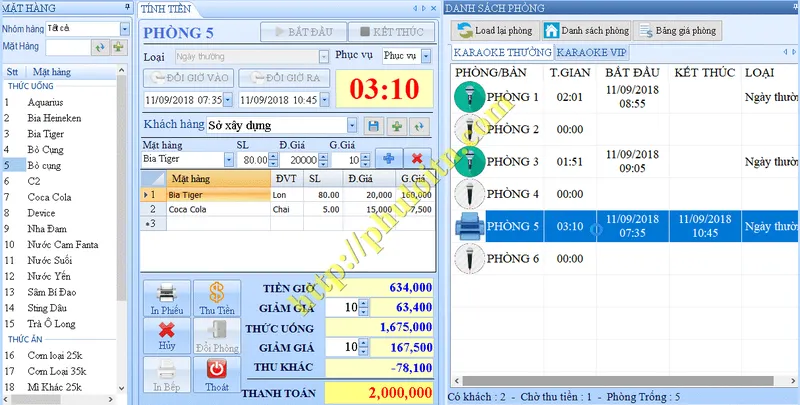Click the In Phiếu printer button
Screen dimensions: 800x405
(167, 298)
